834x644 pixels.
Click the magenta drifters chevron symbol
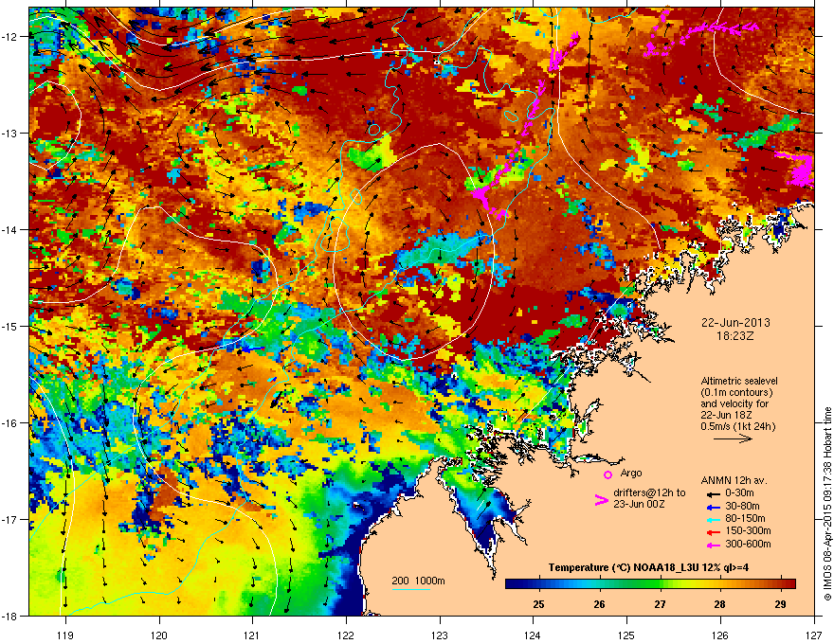coord(601,500)
